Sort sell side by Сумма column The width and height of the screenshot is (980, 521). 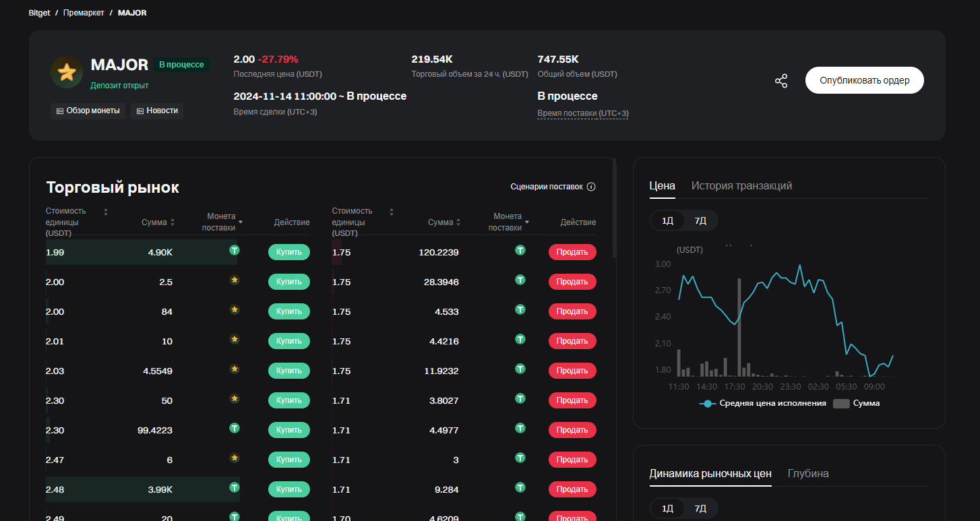(458, 222)
